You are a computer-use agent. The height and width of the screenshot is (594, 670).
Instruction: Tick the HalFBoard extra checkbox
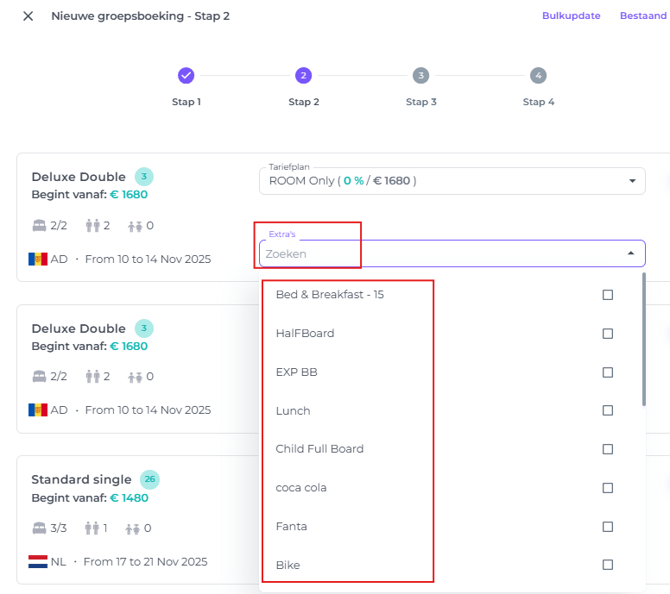pos(607,333)
